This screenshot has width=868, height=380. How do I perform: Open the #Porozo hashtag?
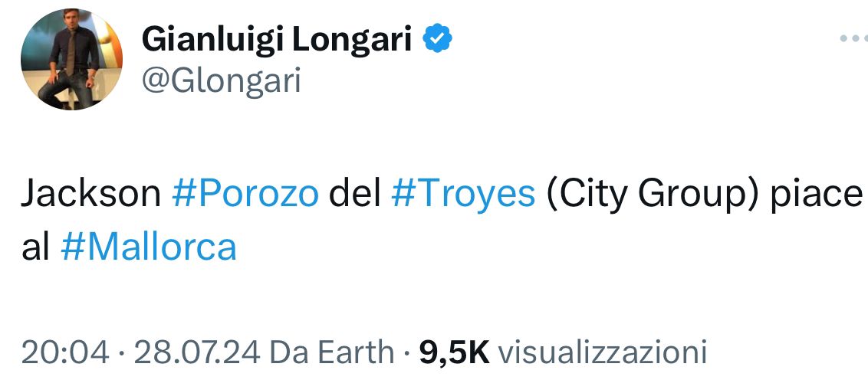[245, 194]
